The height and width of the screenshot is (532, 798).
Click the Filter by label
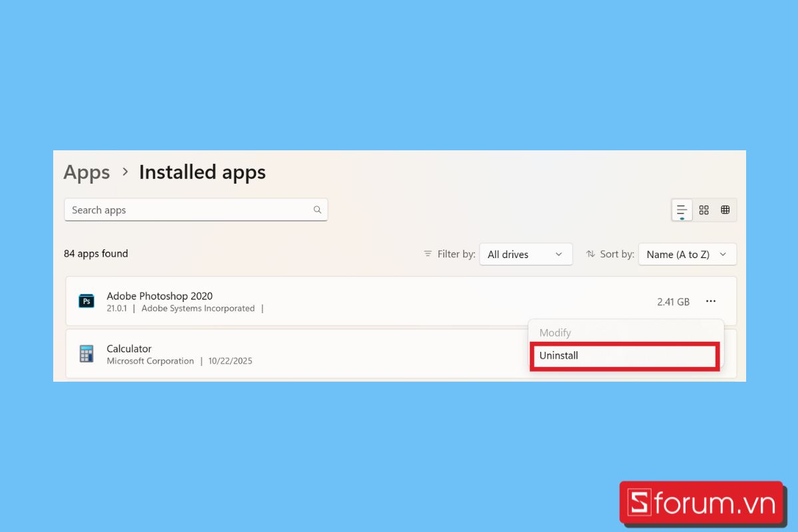point(456,254)
